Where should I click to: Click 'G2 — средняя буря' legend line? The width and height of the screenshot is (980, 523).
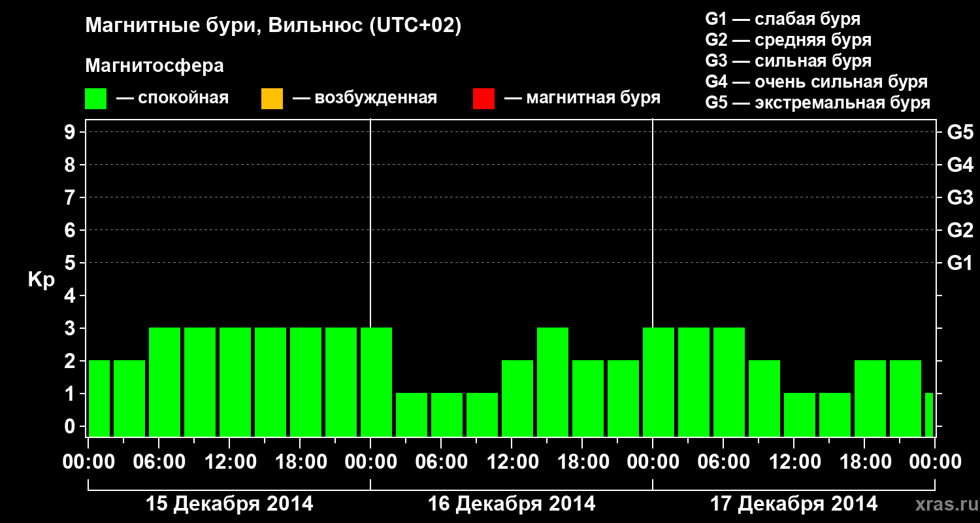click(x=789, y=40)
